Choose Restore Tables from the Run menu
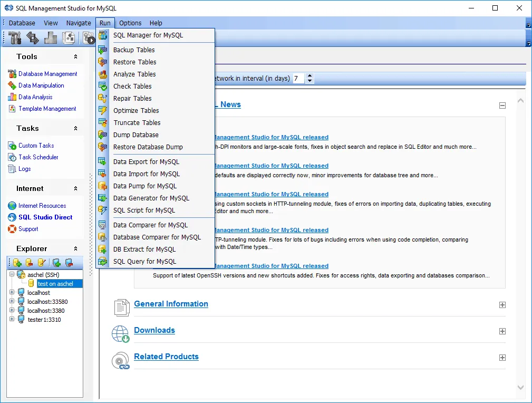Viewport: 532px width, 403px height. 156,62
